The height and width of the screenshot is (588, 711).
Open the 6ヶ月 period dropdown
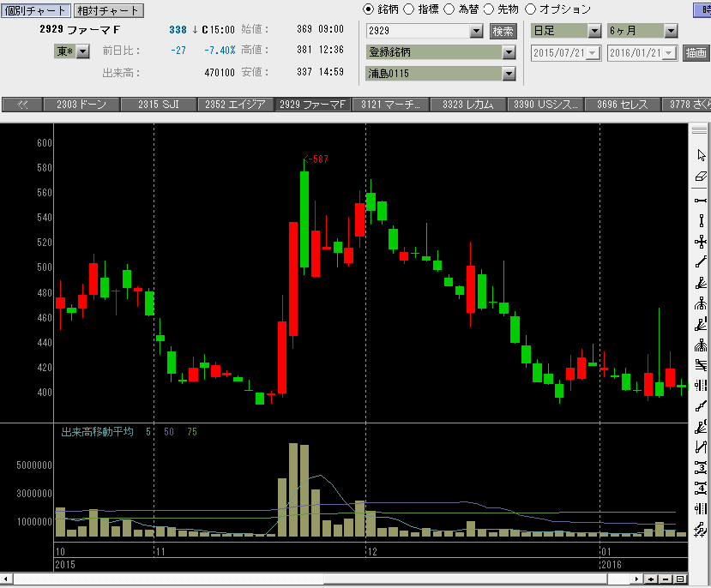[x=671, y=31]
